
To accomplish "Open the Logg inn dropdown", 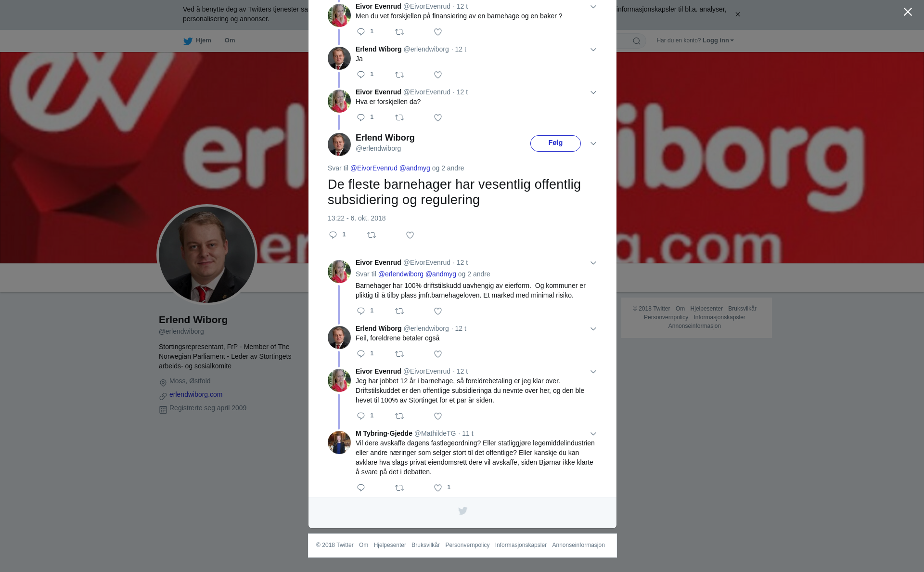I will (x=718, y=40).
